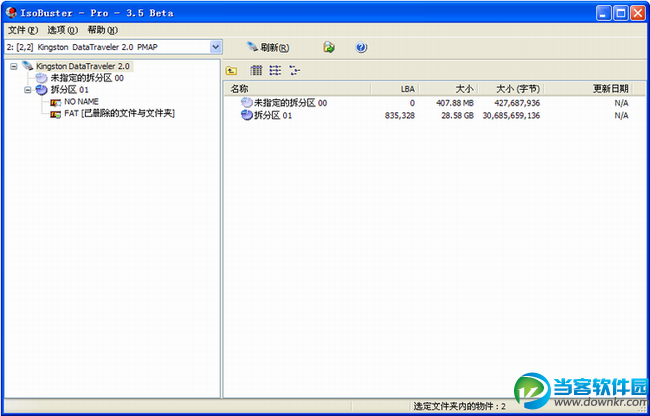Image resolution: width=650 pixels, height=416 pixels.
Task: Click the 未指定的拆分区 00 icon in the file list
Action: click(247, 103)
